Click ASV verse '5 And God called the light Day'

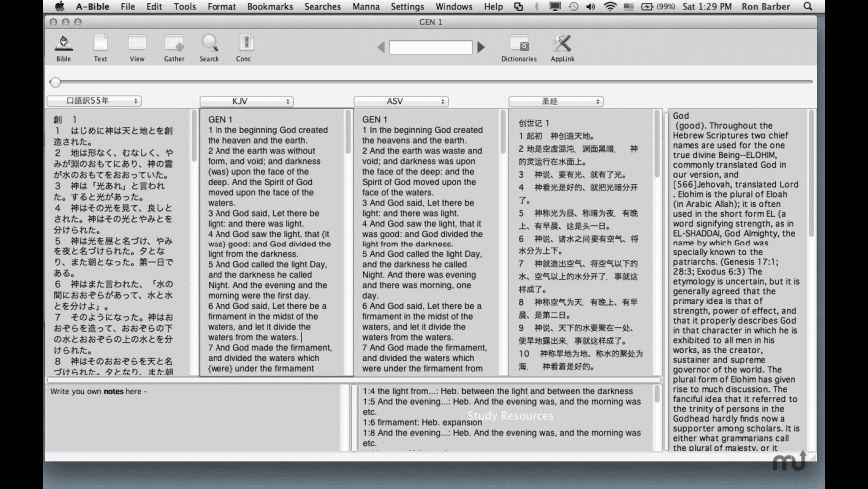(x=422, y=254)
